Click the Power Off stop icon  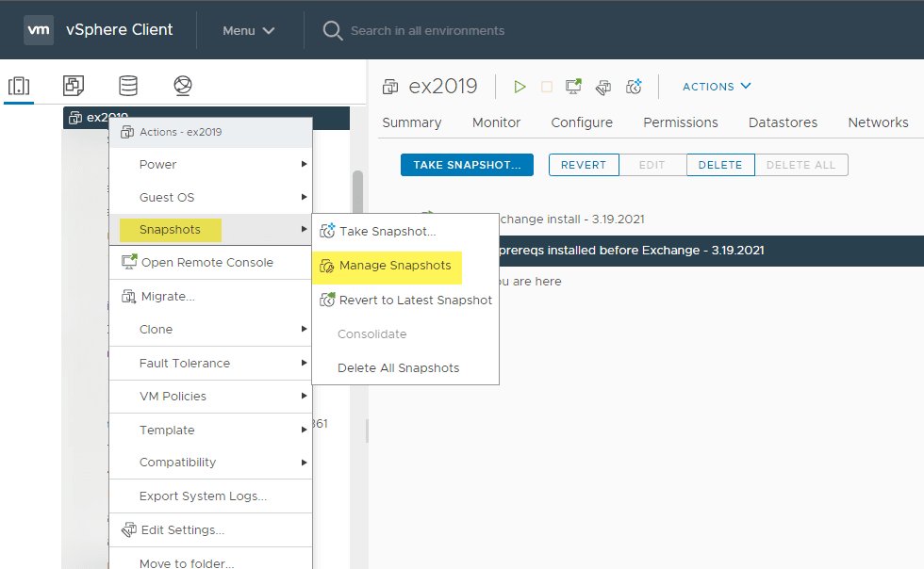click(546, 88)
